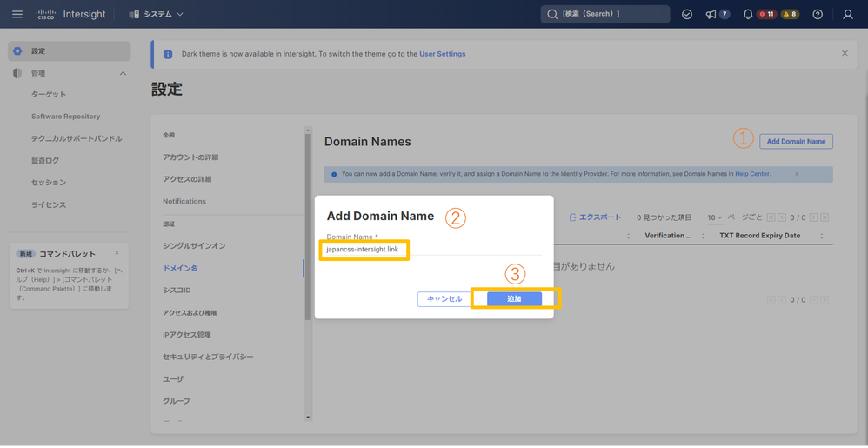Click the settings list scroll-down arrow

[x=309, y=417]
